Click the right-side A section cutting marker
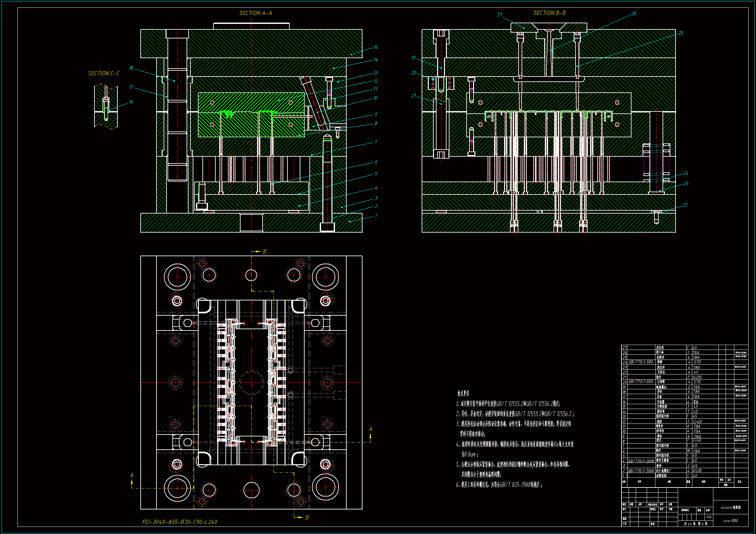This screenshot has height=534, width=756. click(x=371, y=429)
